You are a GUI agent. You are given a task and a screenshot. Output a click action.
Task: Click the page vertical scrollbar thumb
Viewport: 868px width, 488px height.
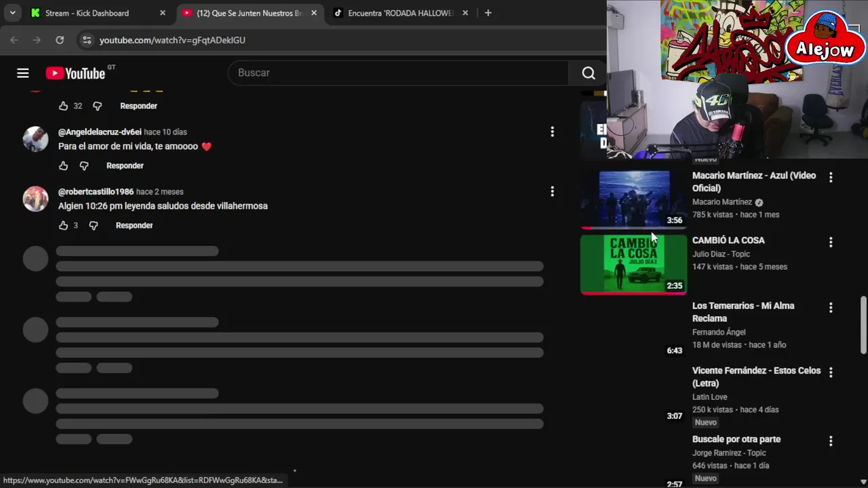pos(863,324)
